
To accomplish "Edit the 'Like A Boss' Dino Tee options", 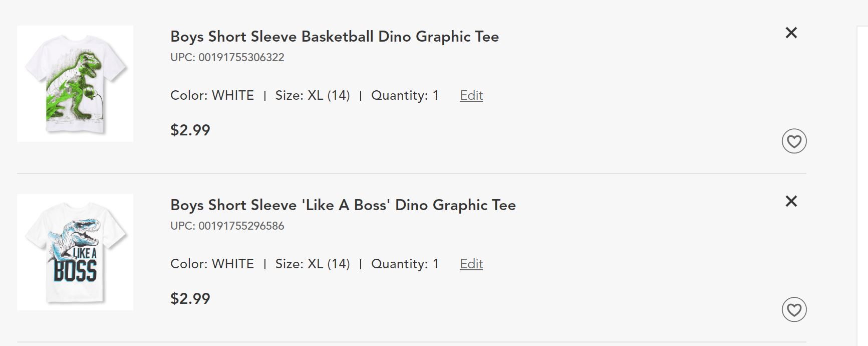I will [x=471, y=264].
